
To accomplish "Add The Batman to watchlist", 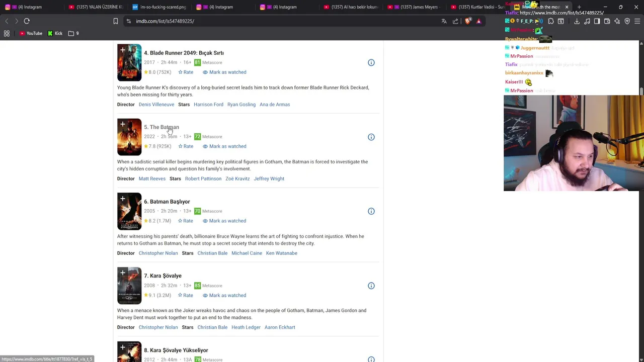I will [122, 124].
